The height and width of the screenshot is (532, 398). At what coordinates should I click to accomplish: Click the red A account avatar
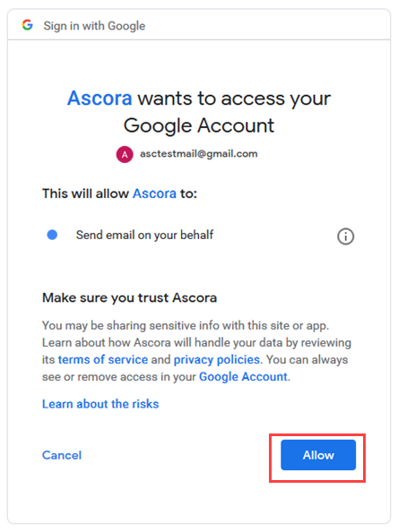tap(125, 154)
